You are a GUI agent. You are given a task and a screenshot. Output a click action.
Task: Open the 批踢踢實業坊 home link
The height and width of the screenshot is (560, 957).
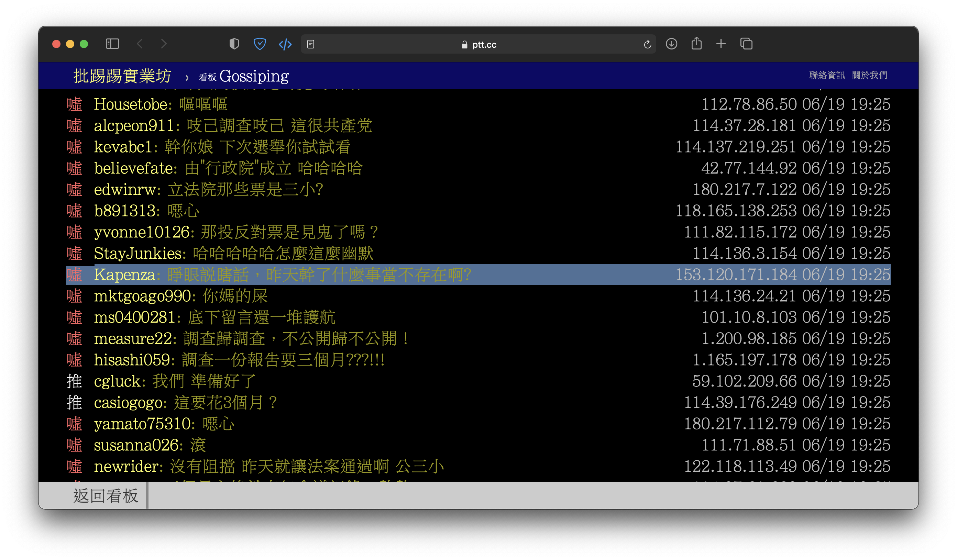tap(122, 76)
